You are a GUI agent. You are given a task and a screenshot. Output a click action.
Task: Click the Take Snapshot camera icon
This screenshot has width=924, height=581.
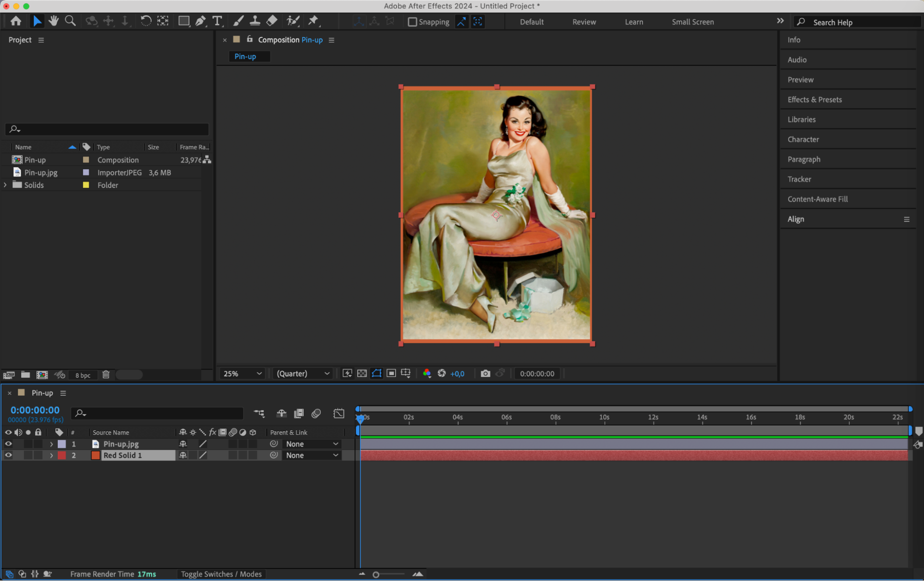485,374
